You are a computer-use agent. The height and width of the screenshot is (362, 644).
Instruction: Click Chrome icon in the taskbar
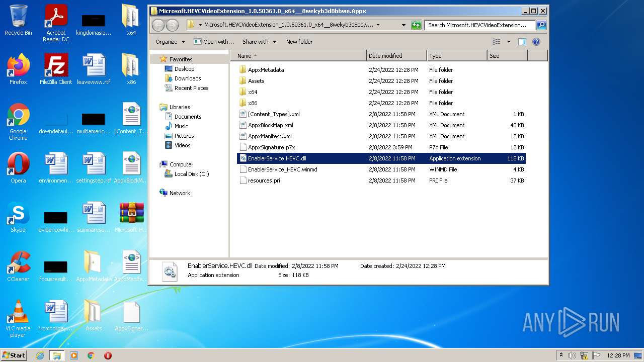tap(91, 355)
